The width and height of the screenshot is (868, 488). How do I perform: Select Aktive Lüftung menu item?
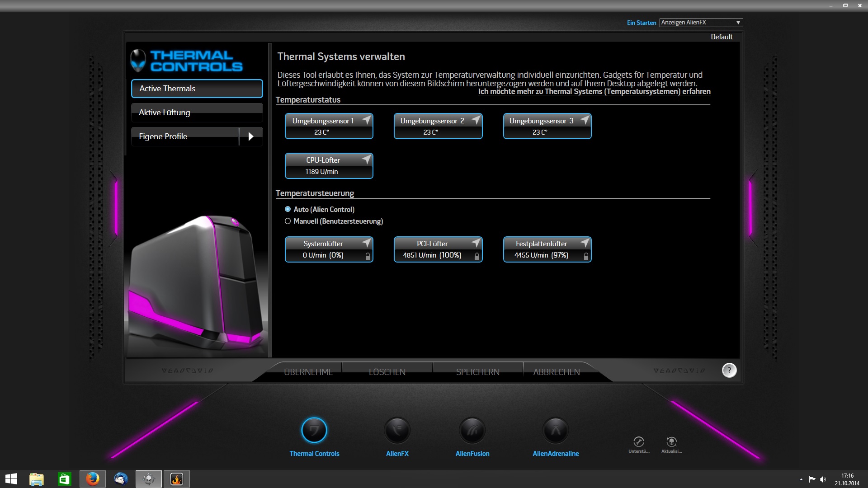click(197, 113)
